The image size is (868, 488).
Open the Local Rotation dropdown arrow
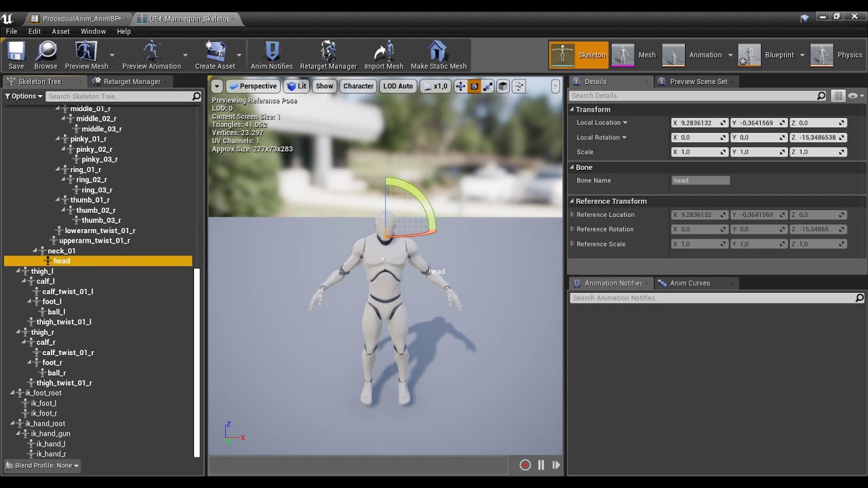625,138
